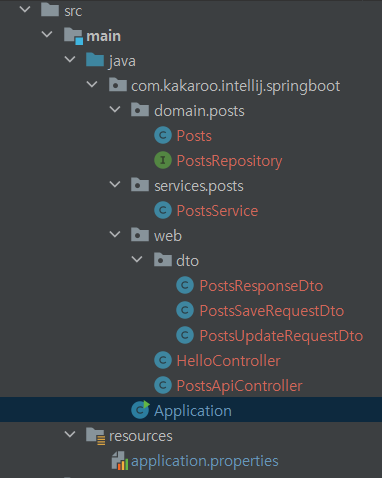Select the dto package name
The height and width of the screenshot is (478, 382).
[188, 261]
